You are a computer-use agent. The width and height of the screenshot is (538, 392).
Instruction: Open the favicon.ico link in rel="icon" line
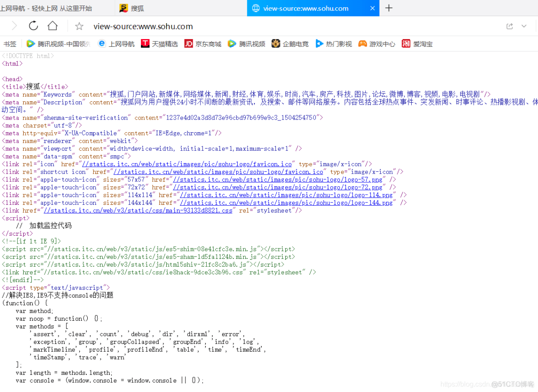[x=187, y=164]
